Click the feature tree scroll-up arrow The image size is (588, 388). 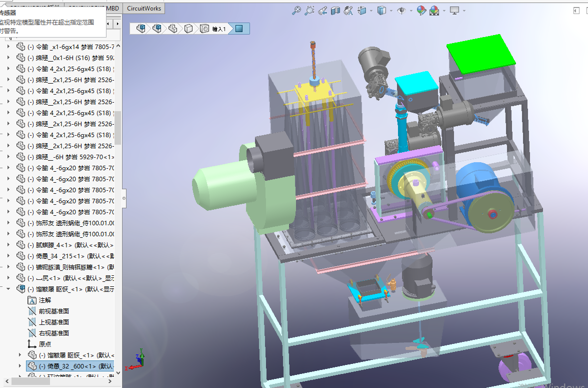tap(118, 46)
